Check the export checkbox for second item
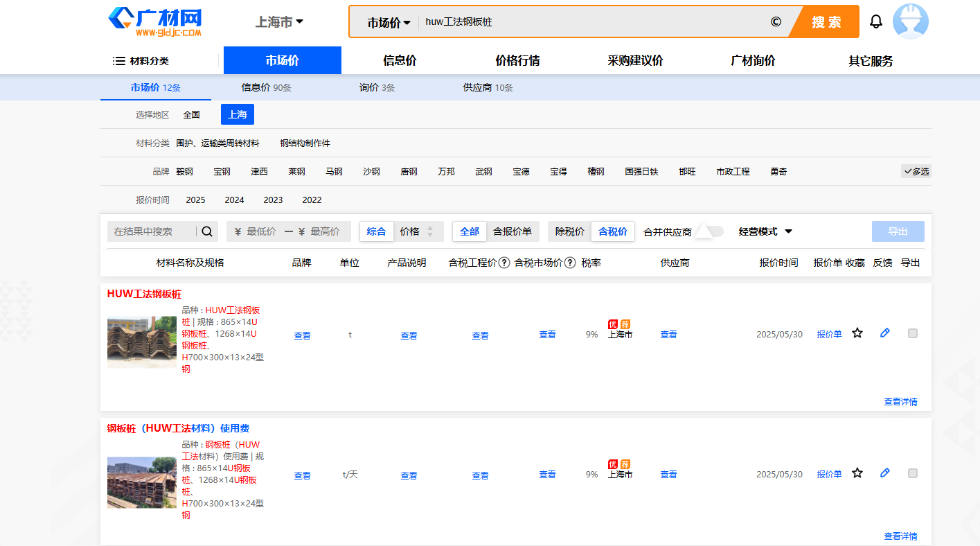 coord(913,473)
